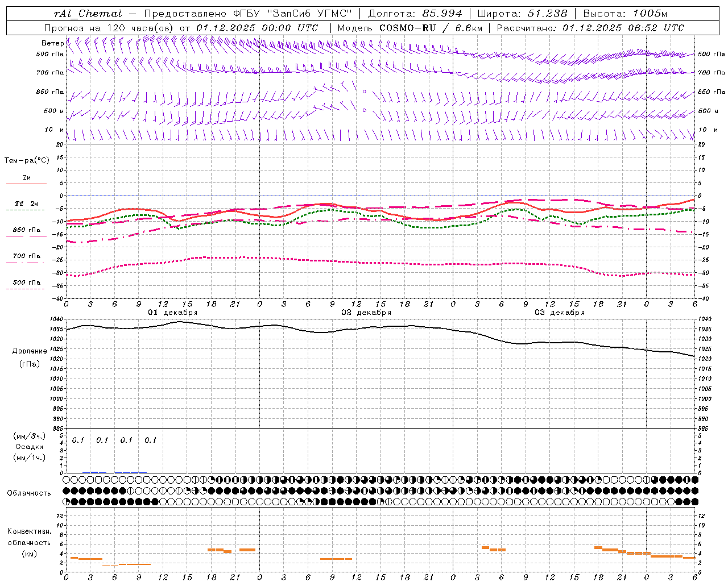Click the small blue precipitation bar
The width and height of the screenshot is (728, 582).
94,472
